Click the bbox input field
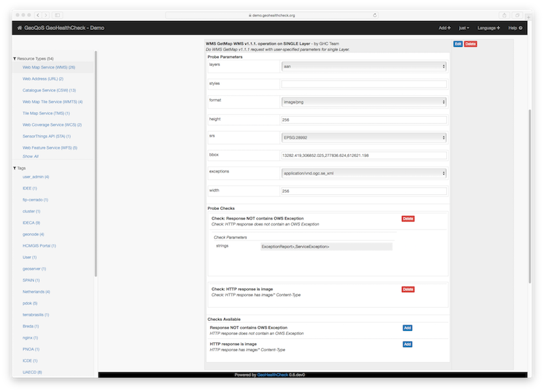The image size is (544, 392). click(363, 156)
